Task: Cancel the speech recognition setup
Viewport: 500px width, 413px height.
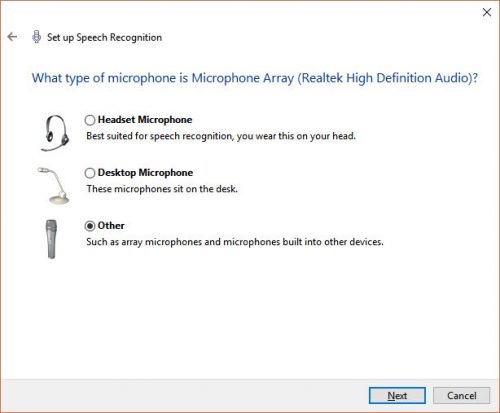Action: tap(461, 395)
